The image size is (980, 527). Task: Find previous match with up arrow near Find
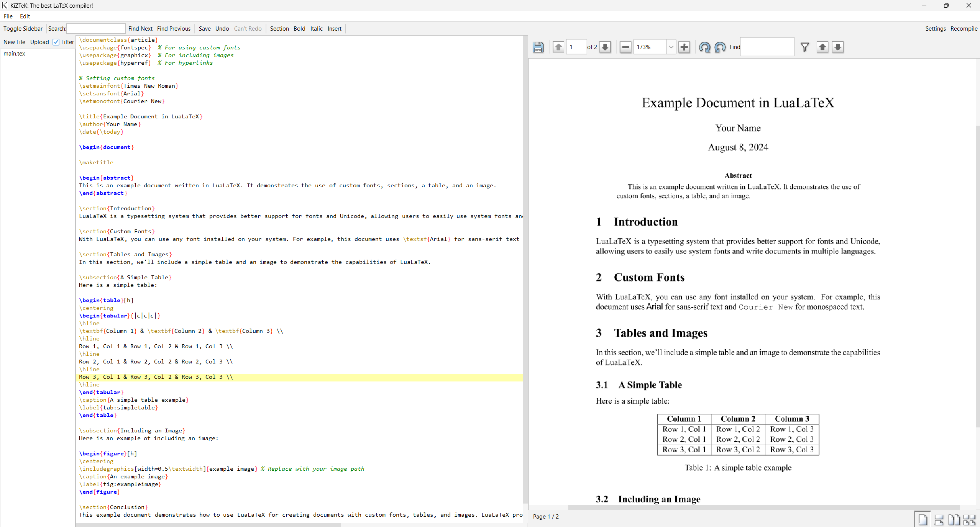[x=822, y=47]
